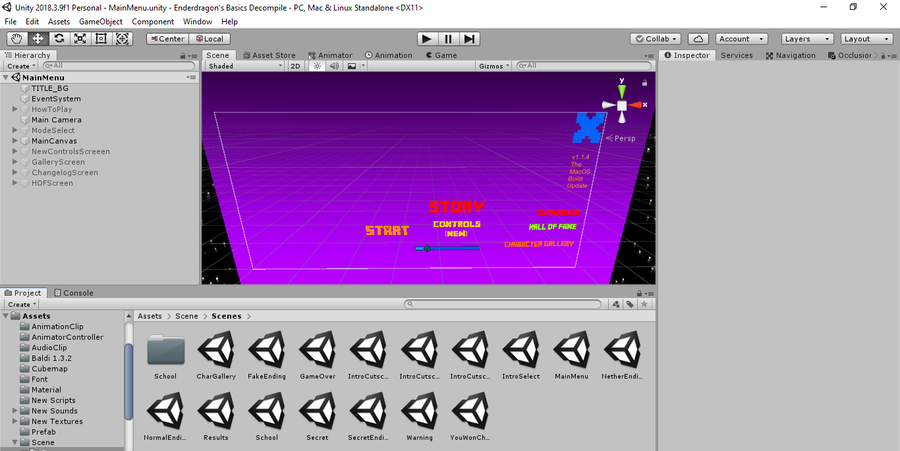The image size is (900, 451).
Task: Select the GameOver scene asset
Action: [x=317, y=355]
